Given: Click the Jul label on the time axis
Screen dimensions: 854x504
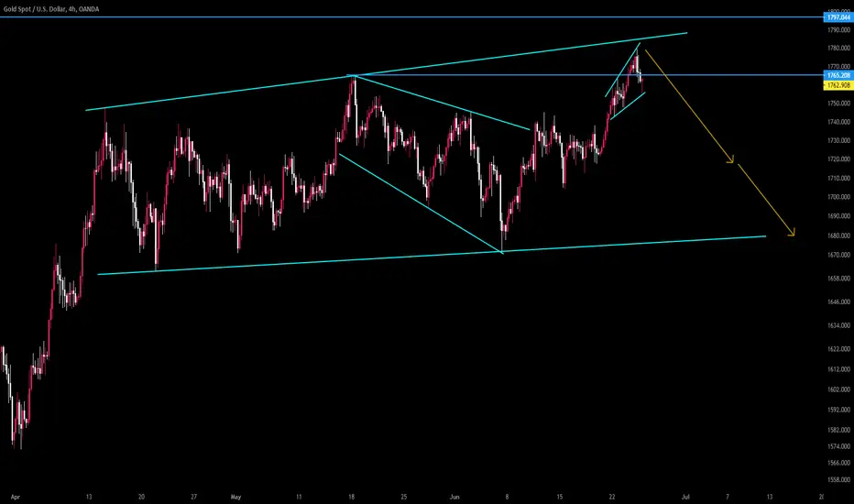Looking at the screenshot, I should tap(685, 497).
